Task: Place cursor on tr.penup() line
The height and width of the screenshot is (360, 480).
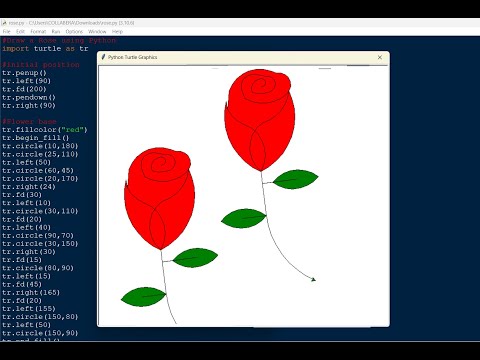Action: point(24,73)
